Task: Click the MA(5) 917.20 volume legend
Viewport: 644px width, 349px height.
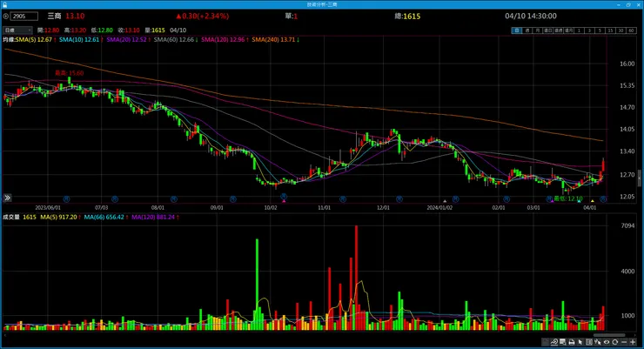Action: [x=58, y=218]
